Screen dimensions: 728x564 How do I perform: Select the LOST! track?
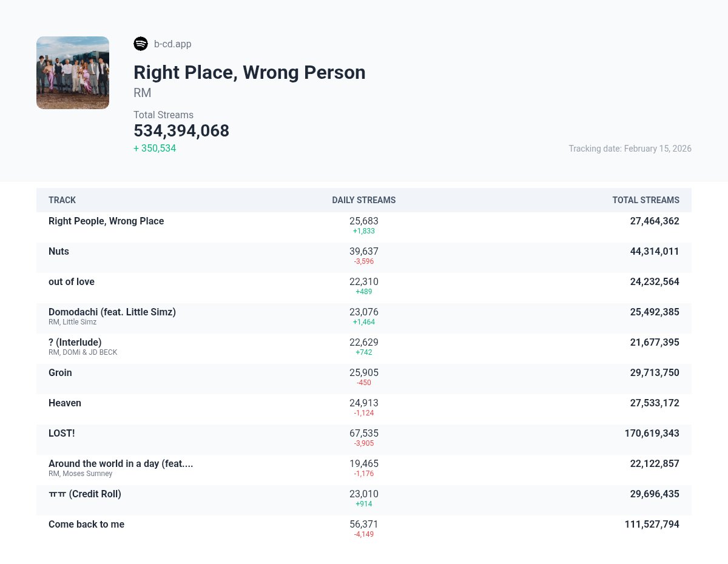(62, 434)
